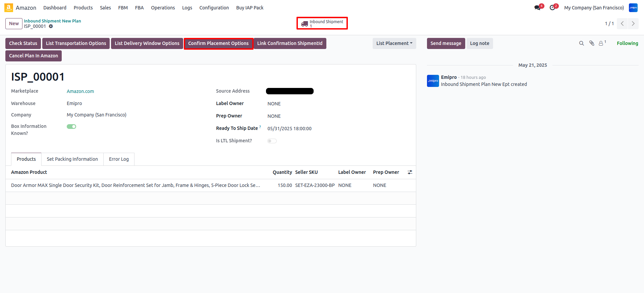Open the My Company (San Francisco) switcher
Viewport: 644px width, 293px height.
coord(594,8)
